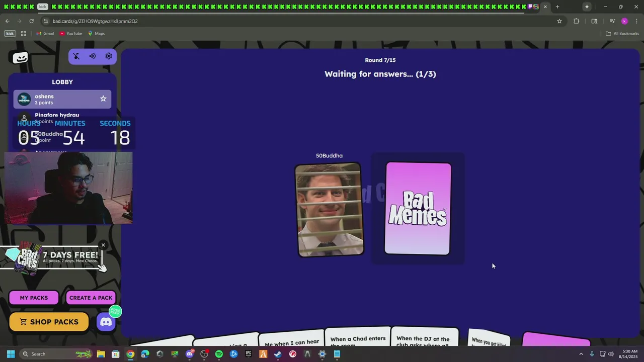
Task: Show hidden system tray icons
Action: (581, 354)
